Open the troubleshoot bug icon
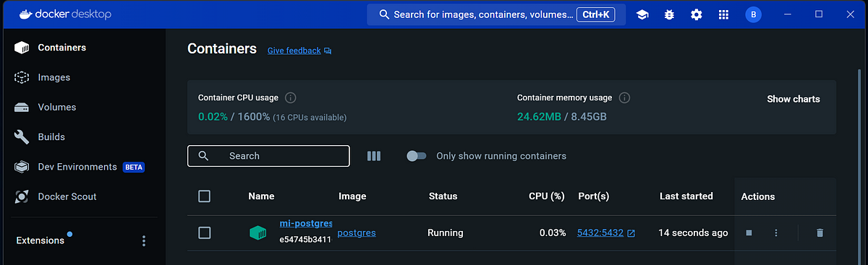Viewport: 868px width, 265px height. click(x=669, y=14)
